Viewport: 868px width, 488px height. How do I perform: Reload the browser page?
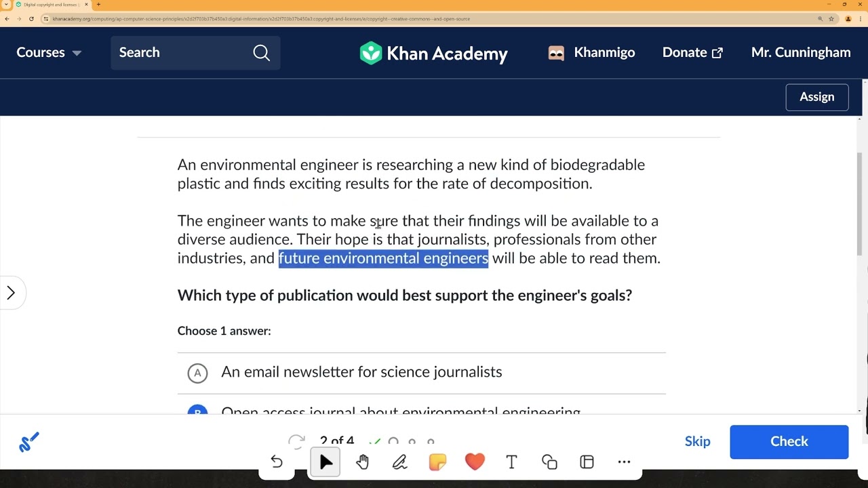coord(31,19)
